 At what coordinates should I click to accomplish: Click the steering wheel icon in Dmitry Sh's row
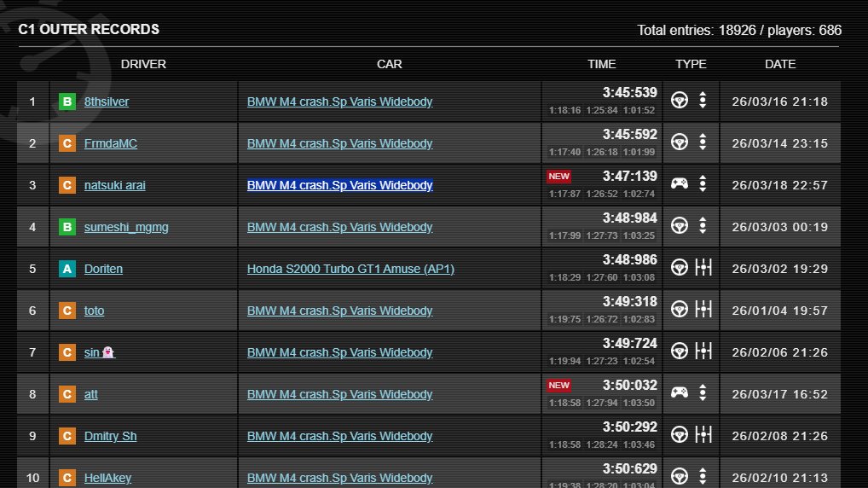point(680,435)
